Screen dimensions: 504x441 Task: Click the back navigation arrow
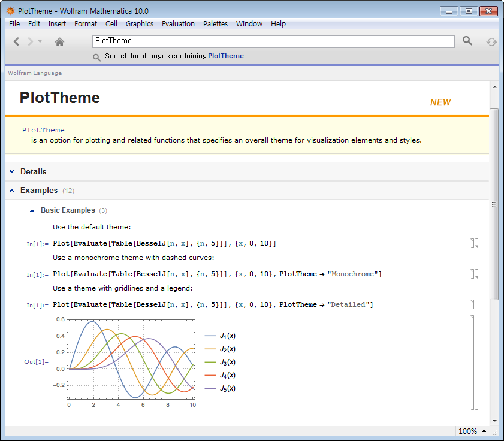click(x=16, y=41)
